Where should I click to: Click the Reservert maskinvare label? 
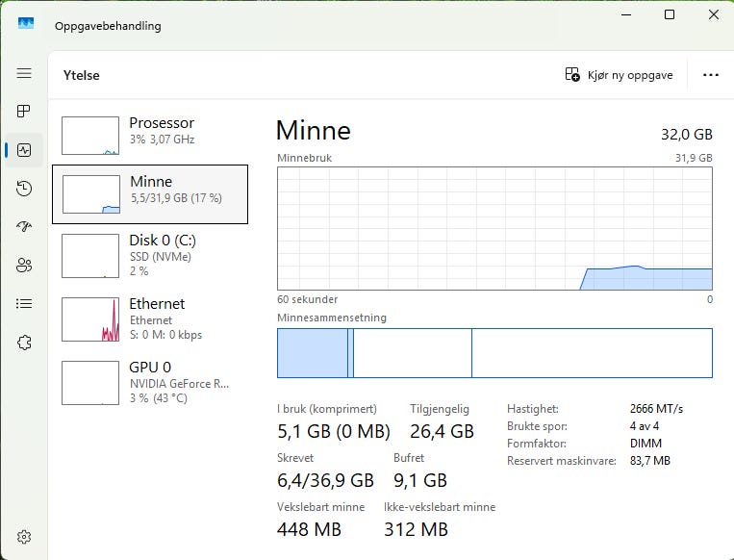(x=562, y=461)
